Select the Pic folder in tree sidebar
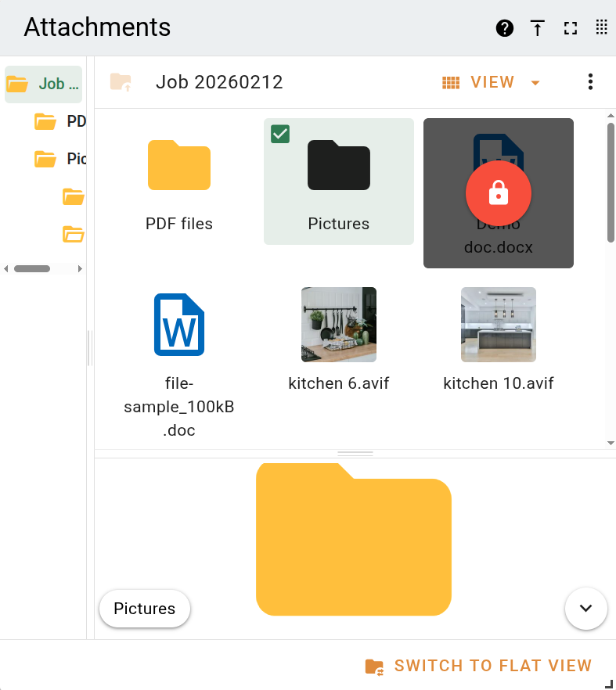Viewport: 616px width, 690px height. pyautogui.click(x=60, y=159)
